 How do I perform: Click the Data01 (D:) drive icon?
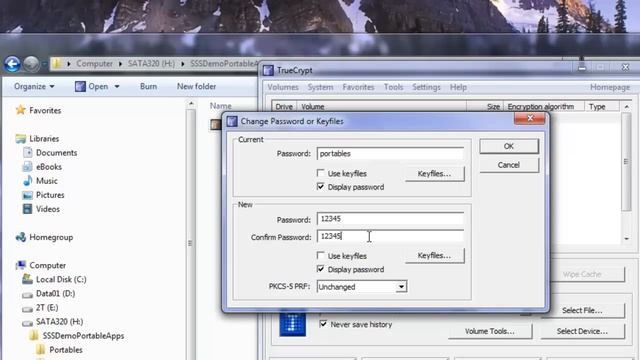click(x=27, y=294)
